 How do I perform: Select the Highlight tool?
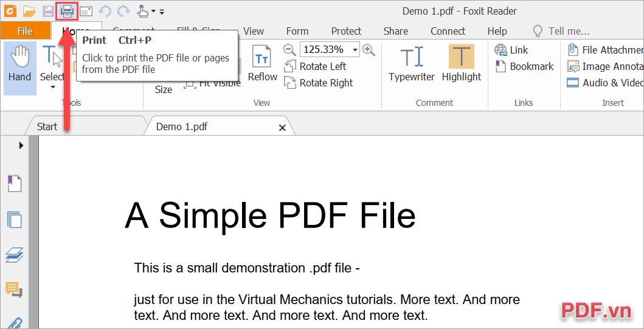(461, 64)
